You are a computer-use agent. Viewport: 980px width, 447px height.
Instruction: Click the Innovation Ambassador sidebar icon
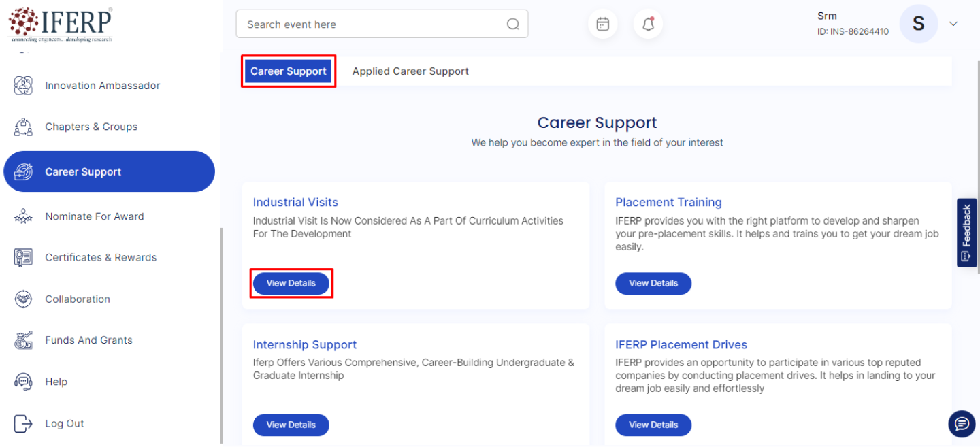[x=23, y=86]
